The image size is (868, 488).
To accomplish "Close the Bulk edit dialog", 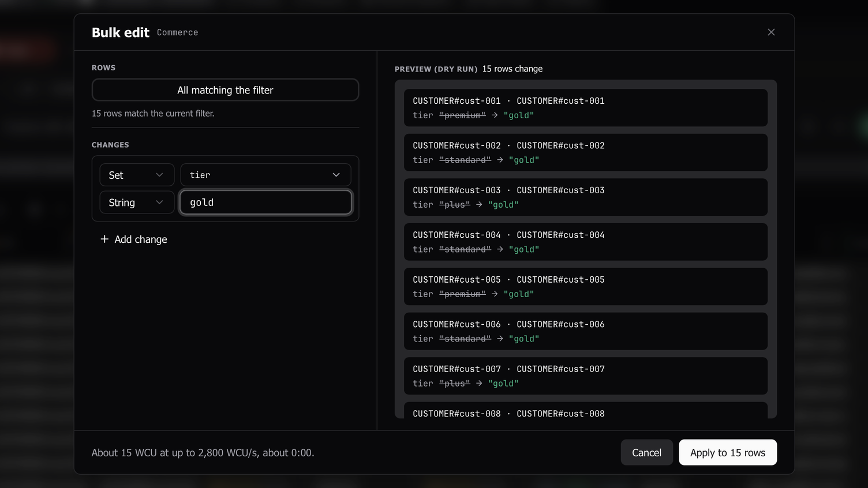I will tap(771, 32).
